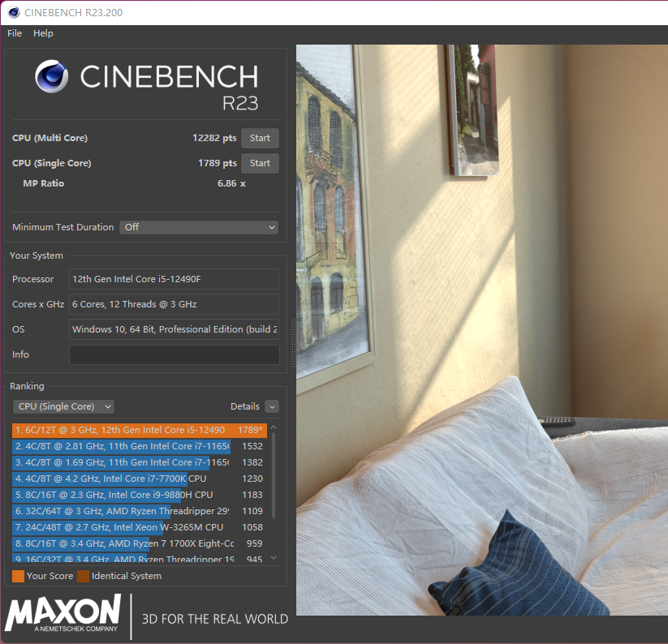Click the Minimum Test Duration label
668x644 pixels.
click(63, 227)
